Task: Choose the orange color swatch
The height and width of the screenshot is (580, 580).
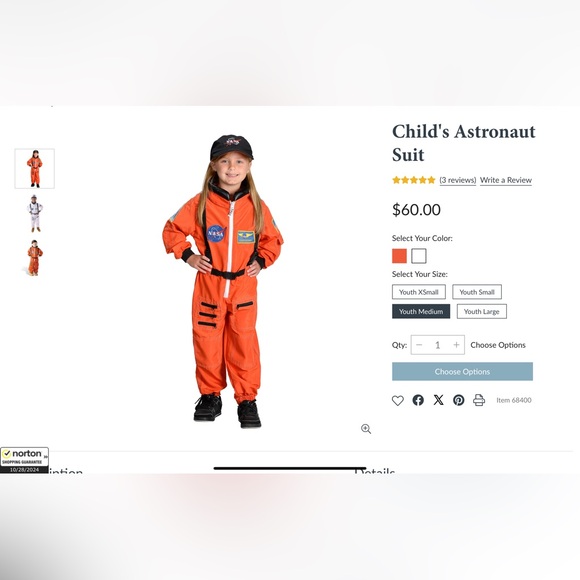Action: (399, 256)
